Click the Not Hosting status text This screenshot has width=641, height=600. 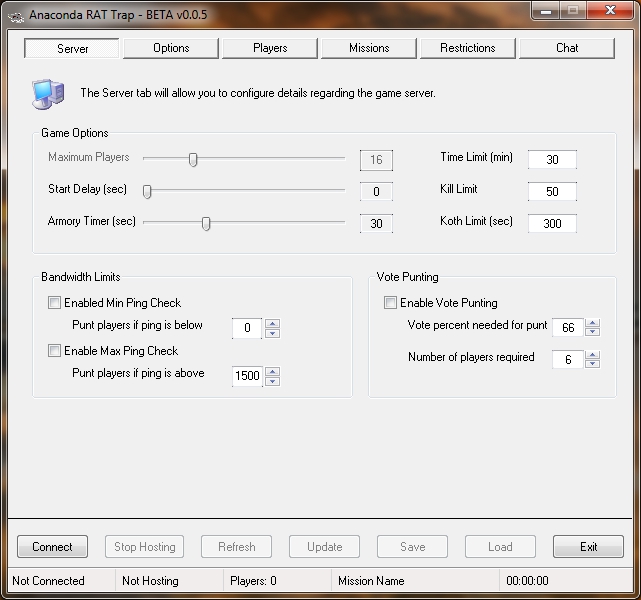(x=150, y=581)
